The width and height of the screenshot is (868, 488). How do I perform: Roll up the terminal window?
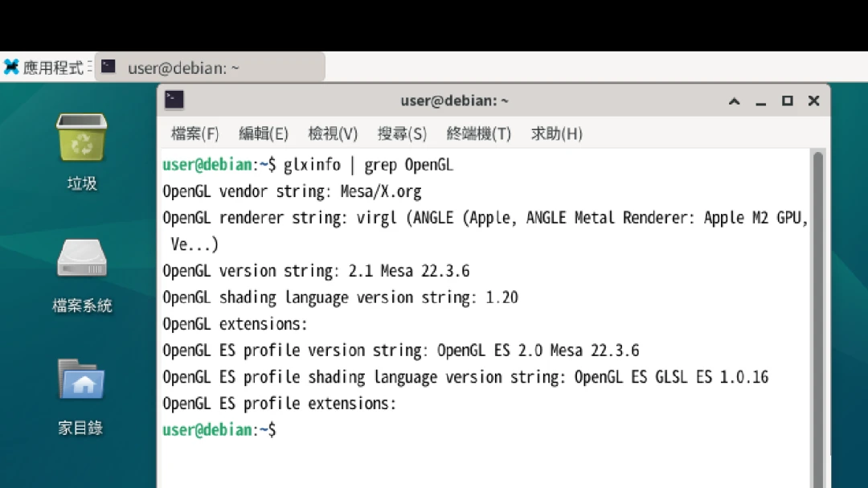point(735,101)
